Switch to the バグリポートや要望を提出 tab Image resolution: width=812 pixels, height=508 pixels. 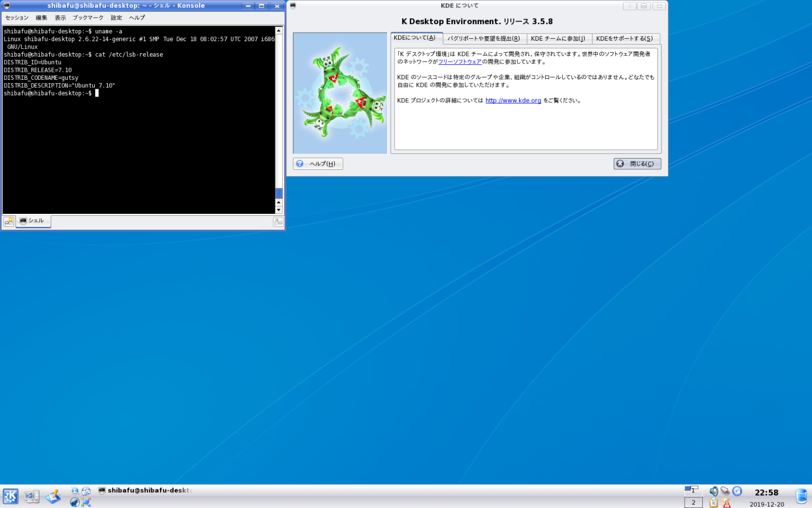tap(483, 39)
